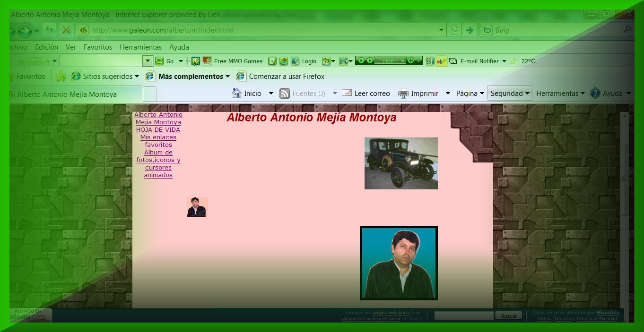Expand the dropdown arrow next to Imprimir
The width and height of the screenshot is (644, 332).
(448, 94)
